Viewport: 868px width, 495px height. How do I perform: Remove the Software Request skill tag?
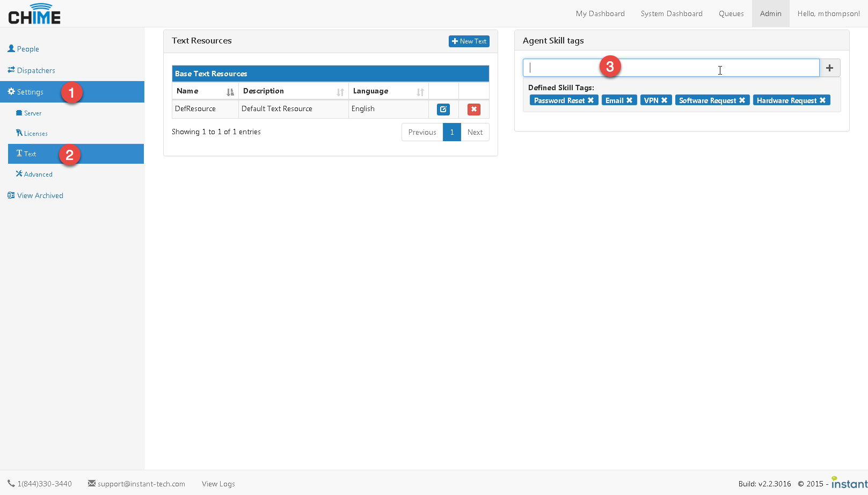[x=742, y=100]
